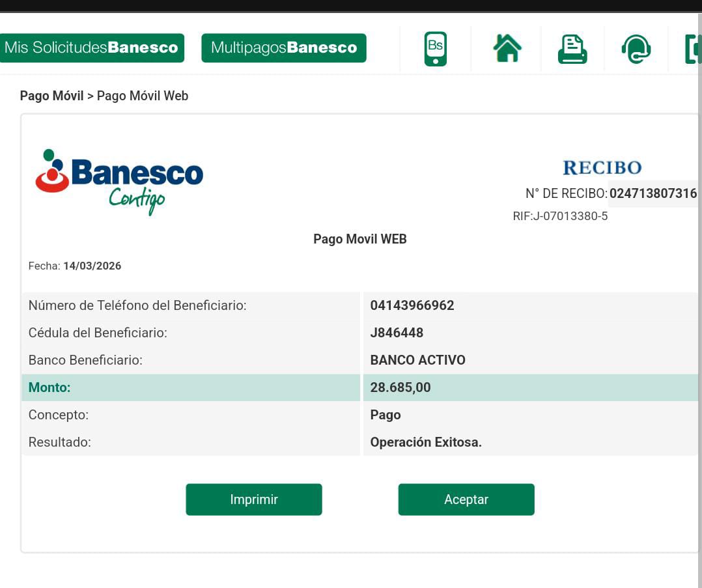The image size is (702, 588).
Task: Select receipt number 024713807316
Action: click(653, 194)
